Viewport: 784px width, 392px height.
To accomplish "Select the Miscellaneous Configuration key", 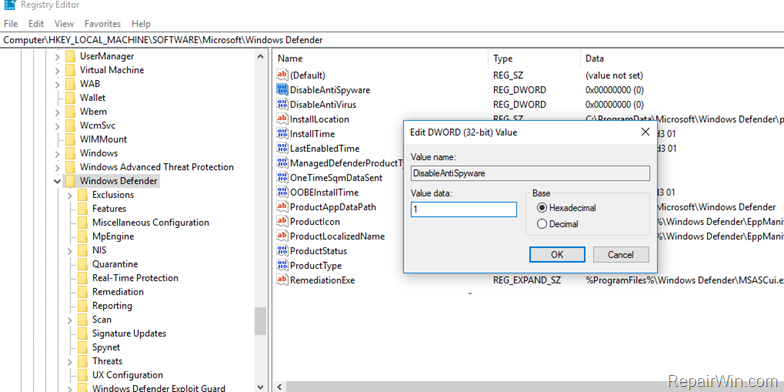I will 150,222.
